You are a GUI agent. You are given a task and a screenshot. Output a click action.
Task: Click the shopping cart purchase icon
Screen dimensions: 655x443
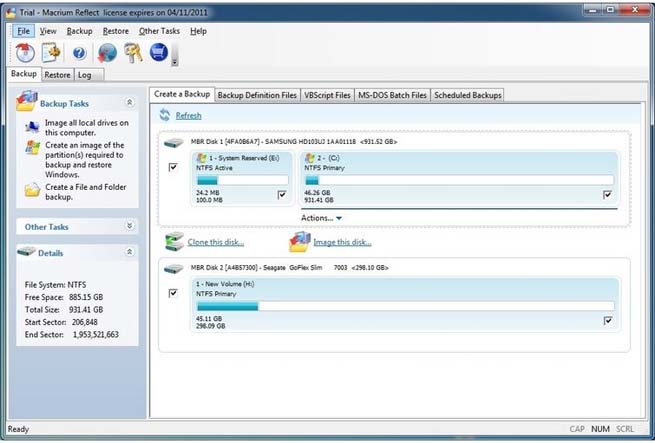[x=159, y=52]
